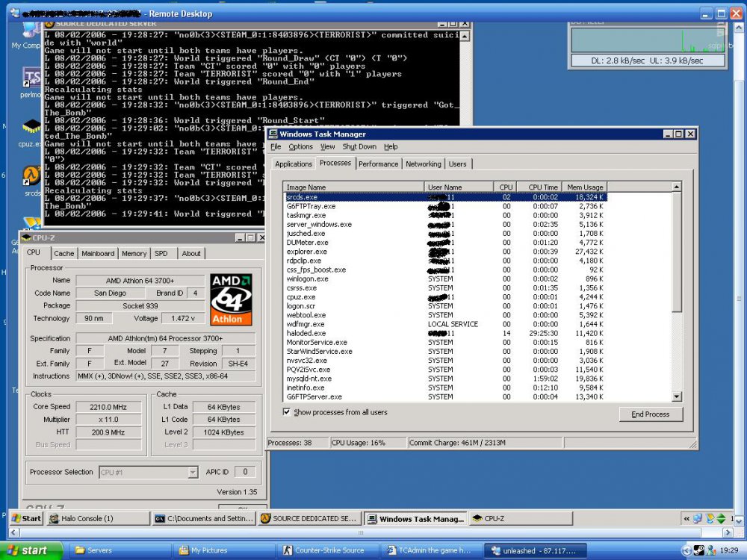This screenshot has width=747, height=560.
Task: Open the cpuz.exe desktop icon
Action: coord(31,127)
